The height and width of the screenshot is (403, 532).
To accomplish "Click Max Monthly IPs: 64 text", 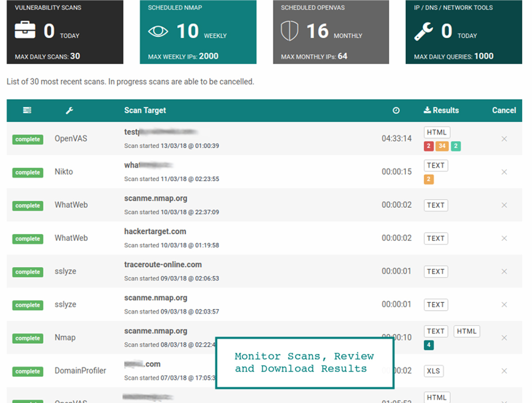I will [314, 56].
